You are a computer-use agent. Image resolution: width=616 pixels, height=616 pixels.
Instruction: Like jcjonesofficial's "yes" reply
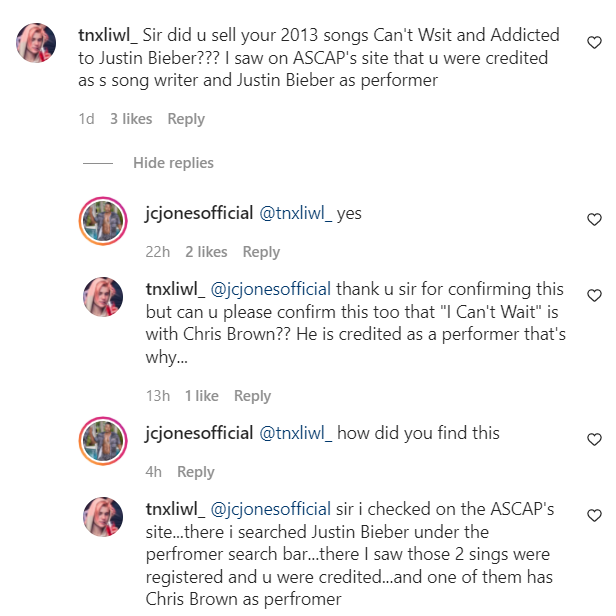[x=594, y=219]
